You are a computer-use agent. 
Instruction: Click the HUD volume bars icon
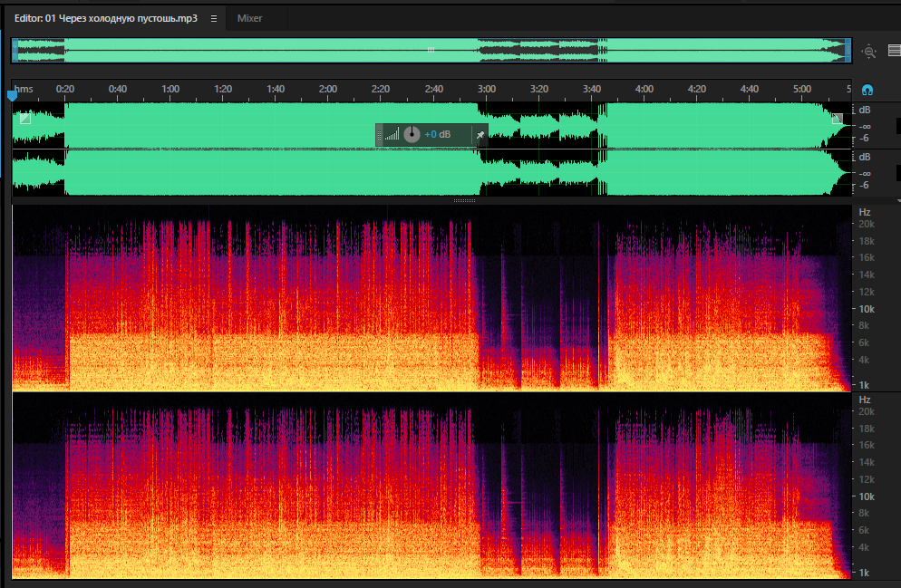pos(392,135)
